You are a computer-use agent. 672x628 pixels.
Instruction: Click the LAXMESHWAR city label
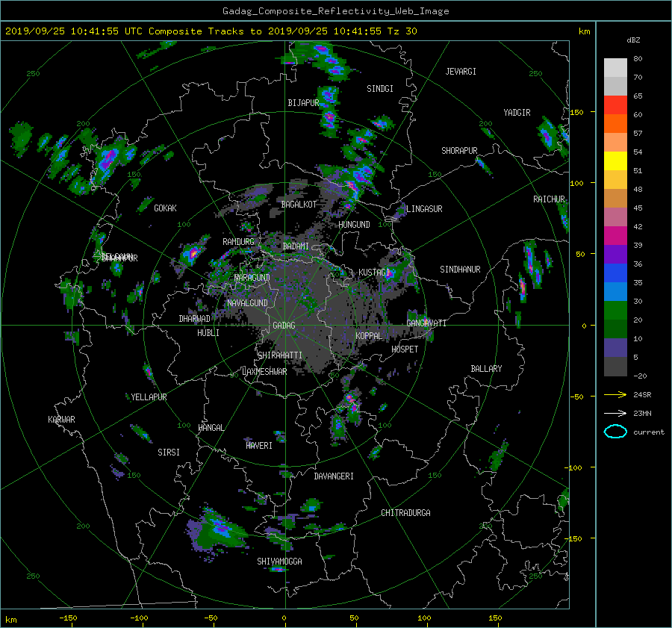pos(264,372)
